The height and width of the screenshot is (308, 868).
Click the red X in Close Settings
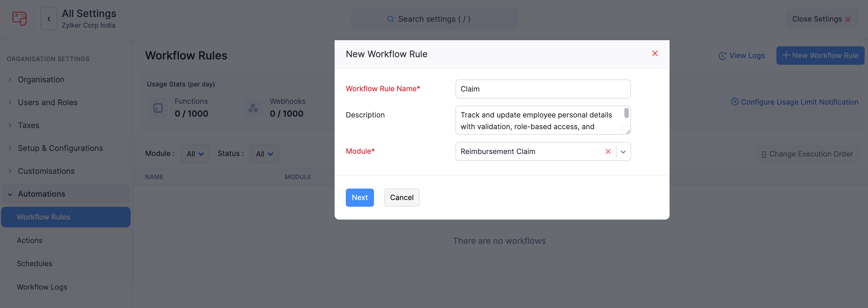pos(848,20)
